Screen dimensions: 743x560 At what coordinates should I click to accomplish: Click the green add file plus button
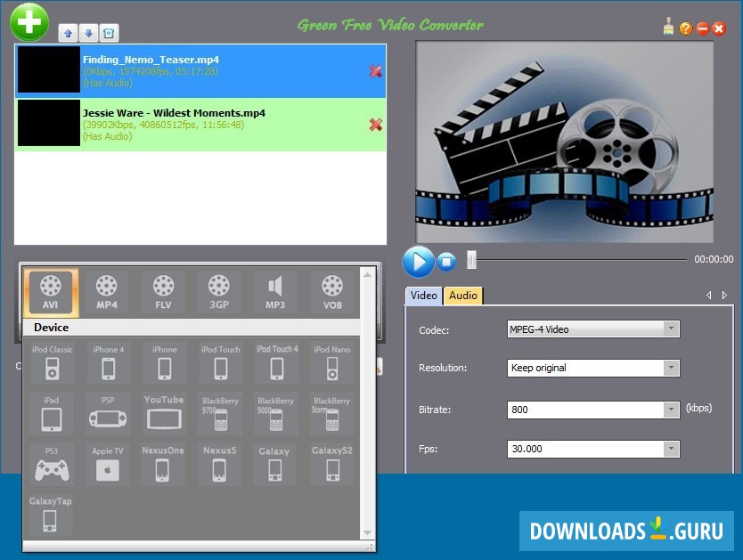click(29, 22)
